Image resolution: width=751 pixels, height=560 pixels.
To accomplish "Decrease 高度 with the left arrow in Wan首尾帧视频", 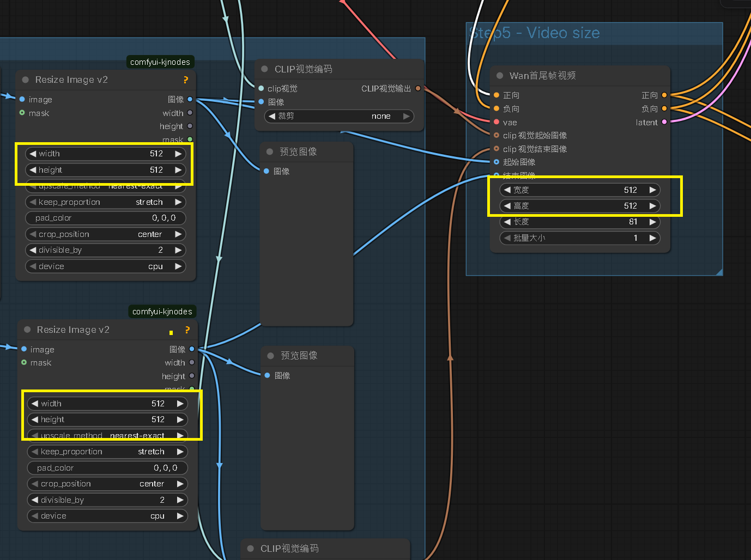I will (x=507, y=206).
